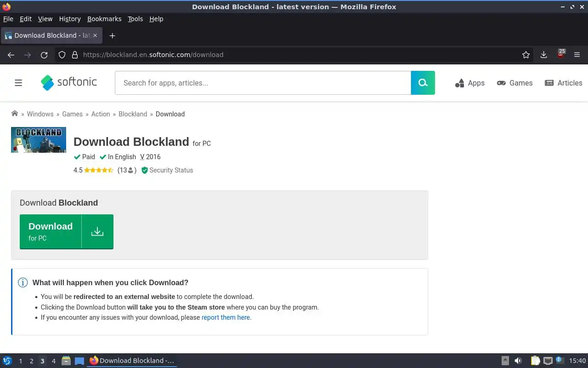
Task: Go to the Articles section
Action: pyautogui.click(x=563, y=83)
